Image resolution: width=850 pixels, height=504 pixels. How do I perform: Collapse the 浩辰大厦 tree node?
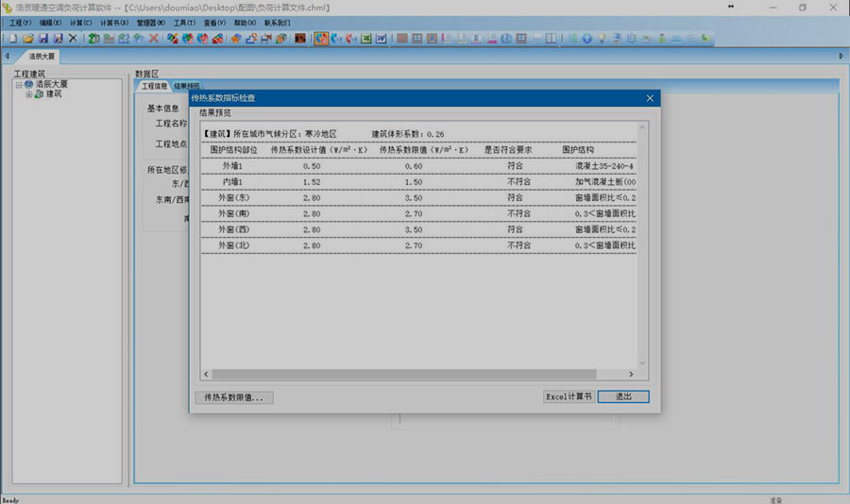click(x=18, y=84)
